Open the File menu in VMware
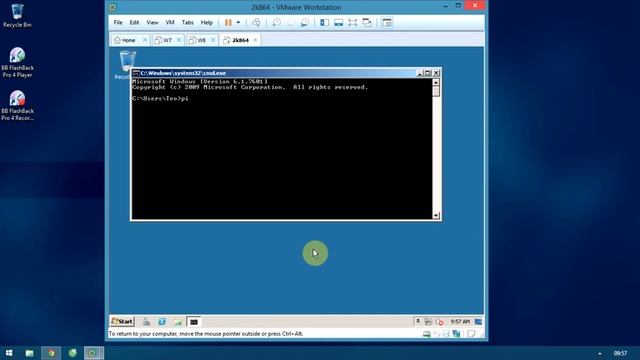 [x=118, y=22]
